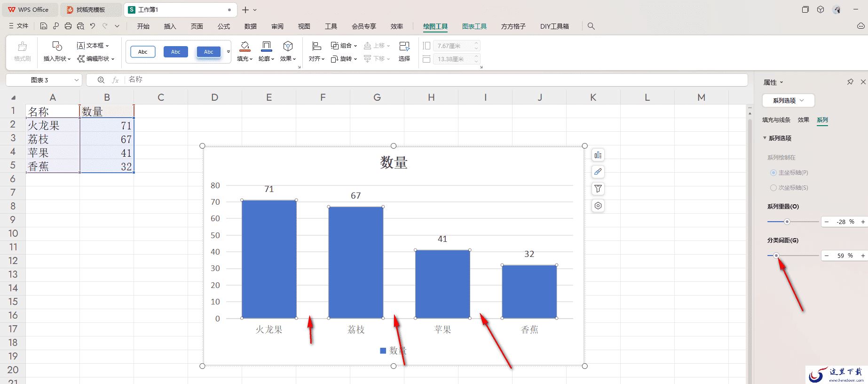Click the Insert Shape (插入形状) icon
868x384 pixels.
[57, 46]
